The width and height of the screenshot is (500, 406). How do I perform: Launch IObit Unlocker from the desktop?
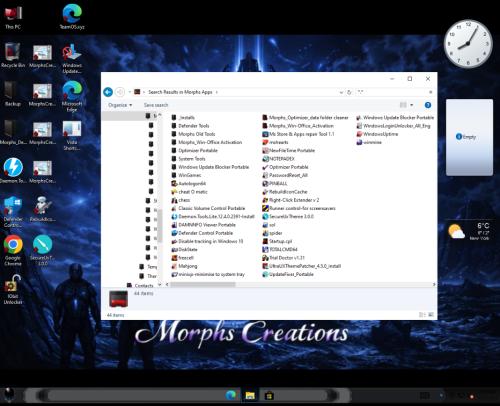[x=13, y=289]
